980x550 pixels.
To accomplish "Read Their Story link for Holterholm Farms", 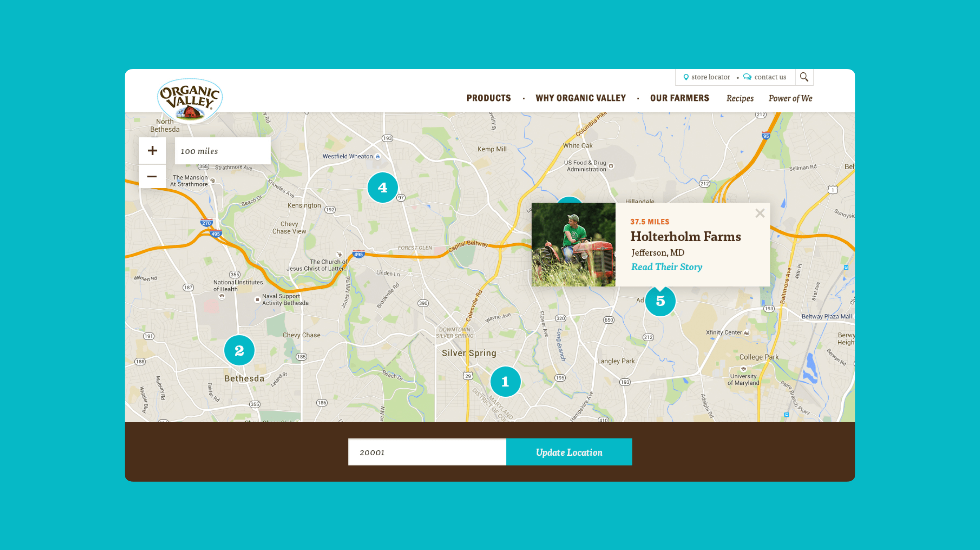I will [666, 267].
